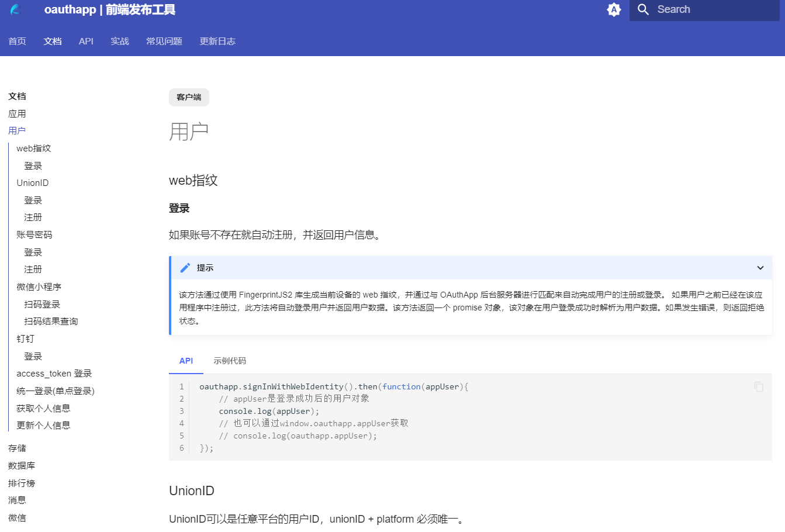Viewport: 785px width, 532px height.
Task: Open 注册 under 账号密码 in sidebar
Action: (x=33, y=269)
